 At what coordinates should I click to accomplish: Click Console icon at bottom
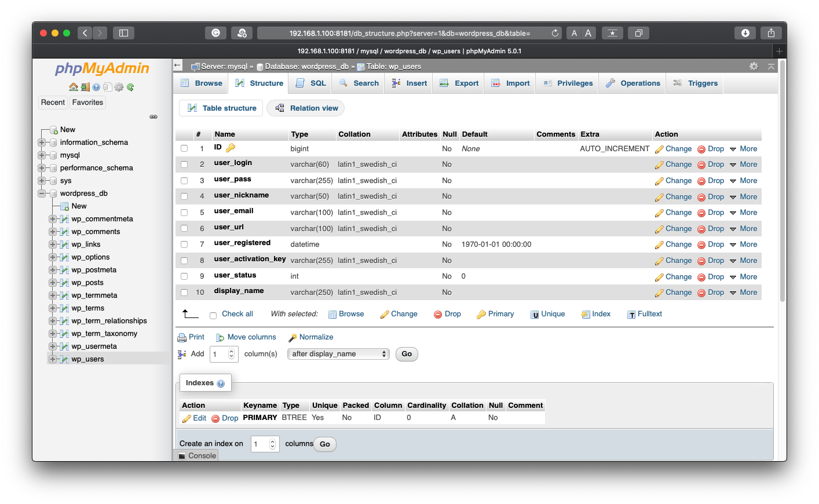pyautogui.click(x=182, y=456)
